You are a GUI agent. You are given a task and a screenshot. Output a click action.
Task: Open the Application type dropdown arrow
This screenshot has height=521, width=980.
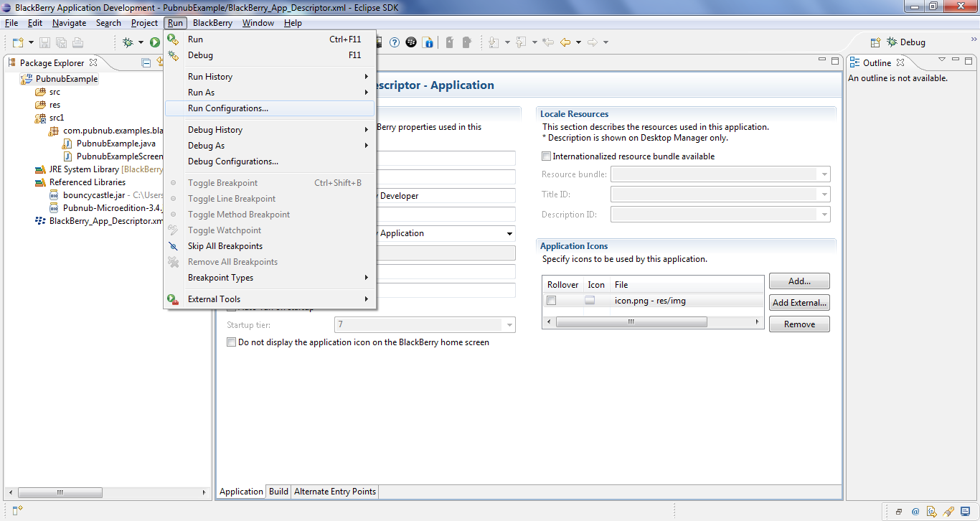509,234
